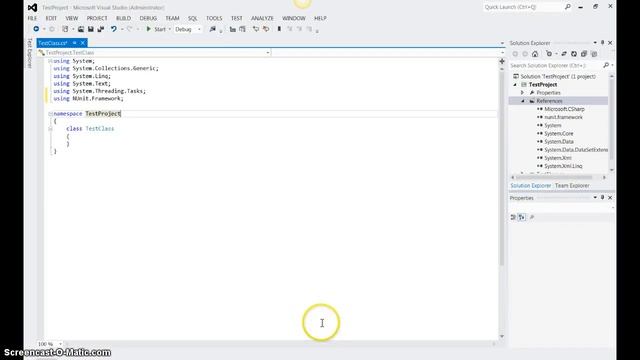Open the Test Explorer side tab
Screen dimensions: 640x360
[30, 53]
